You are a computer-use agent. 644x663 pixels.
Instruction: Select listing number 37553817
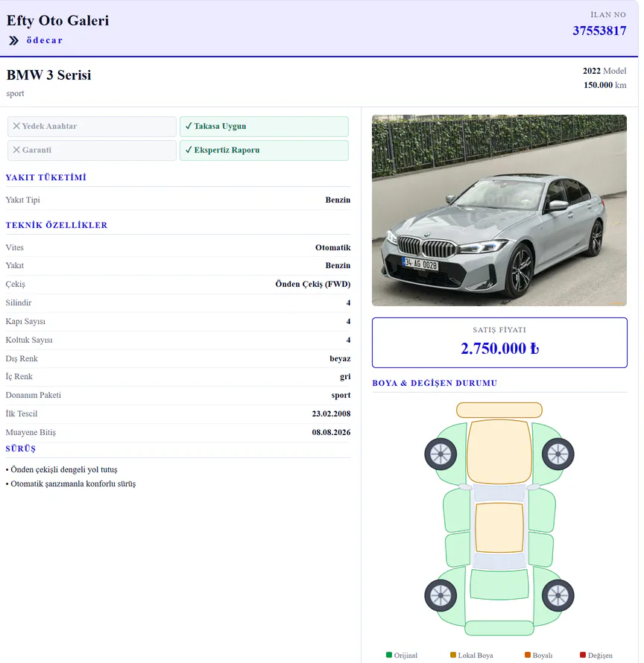[599, 31]
